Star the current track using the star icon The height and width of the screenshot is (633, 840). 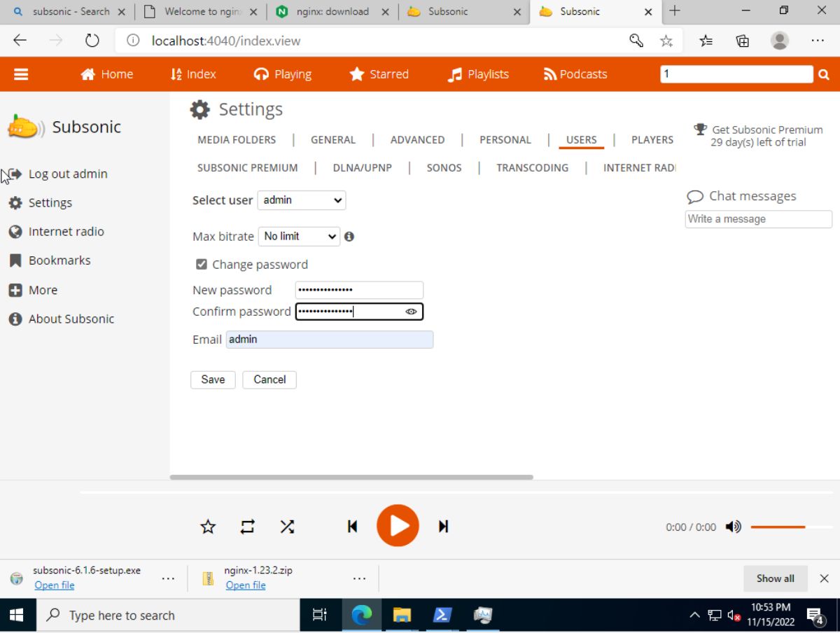207,526
